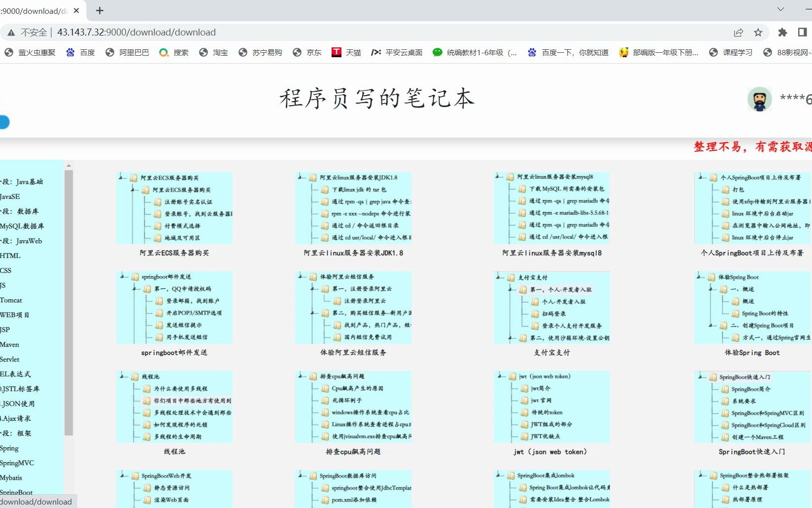Screen dimensions: 812x508
Task: Open the 线程池 note thumbnail
Action: click(174, 407)
